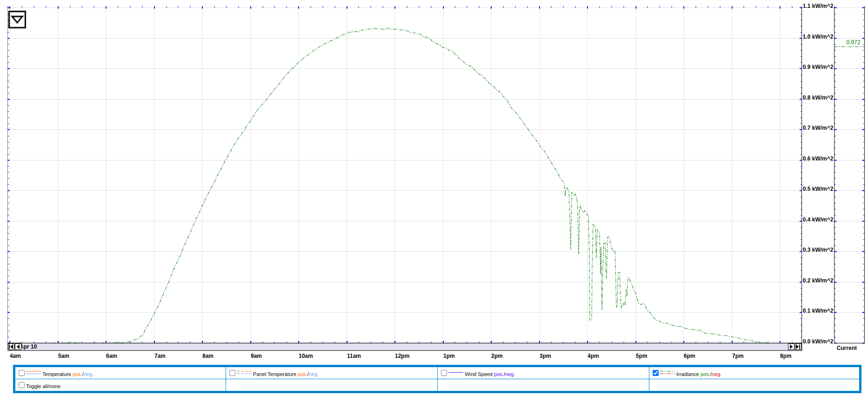868x396 pixels.
Task: Click the 12pm time axis label
Action: point(402,356)
